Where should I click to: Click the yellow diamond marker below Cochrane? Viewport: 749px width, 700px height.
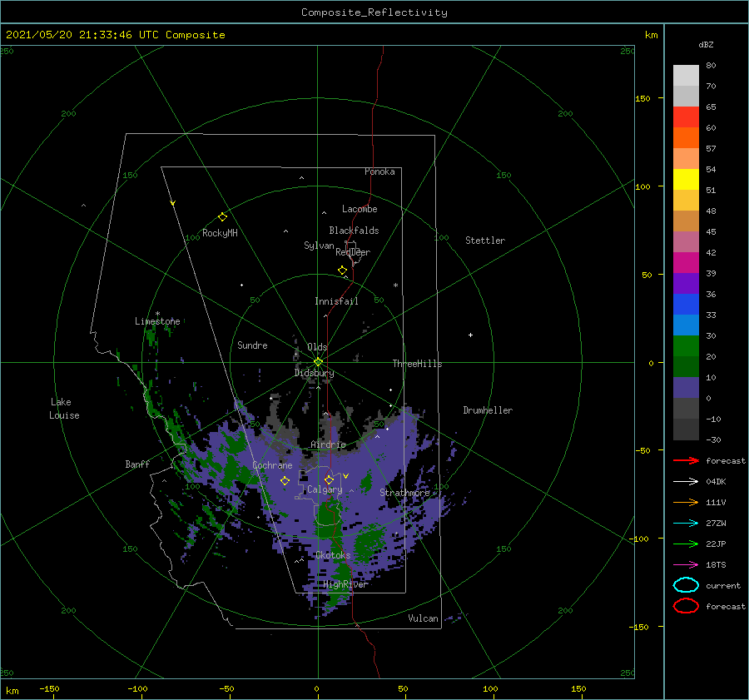285,481
